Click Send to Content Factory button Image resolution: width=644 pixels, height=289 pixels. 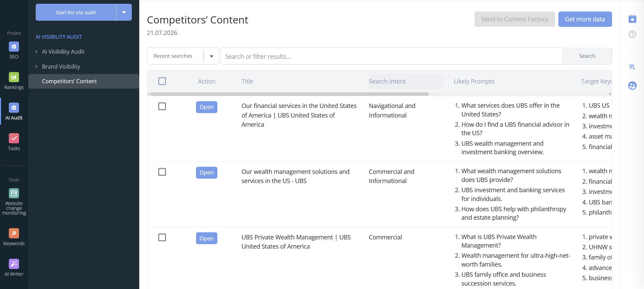[515, 19]
